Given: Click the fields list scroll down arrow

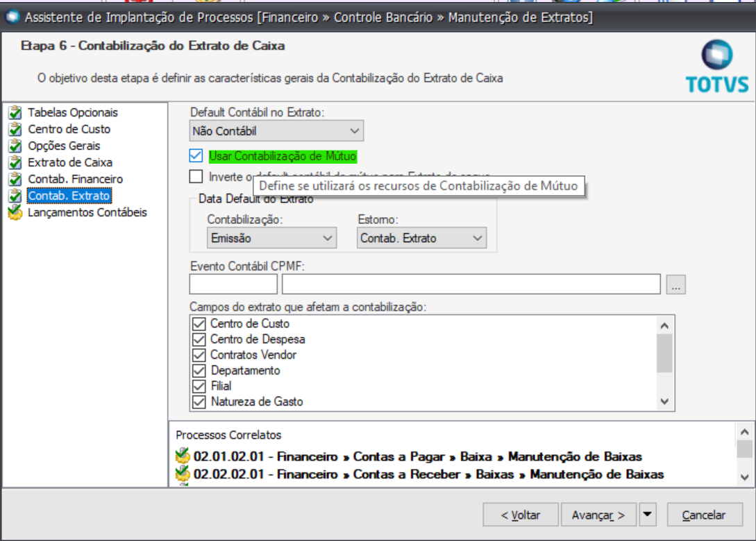Looking at the screenshot, I should [x=664, y=402].
